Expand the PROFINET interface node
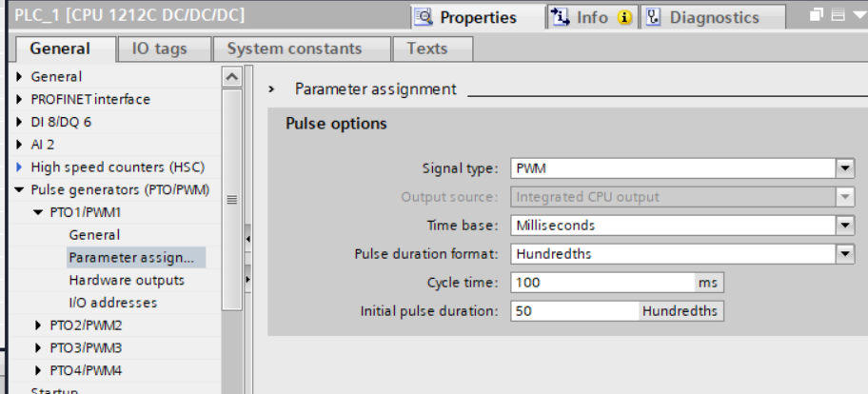 click(20, 99)
